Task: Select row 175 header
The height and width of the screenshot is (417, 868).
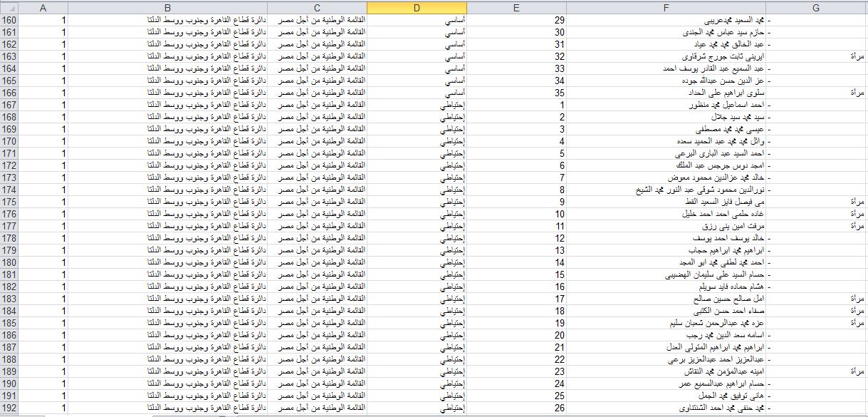Action: pyautogui.click(x=9, y=202)
